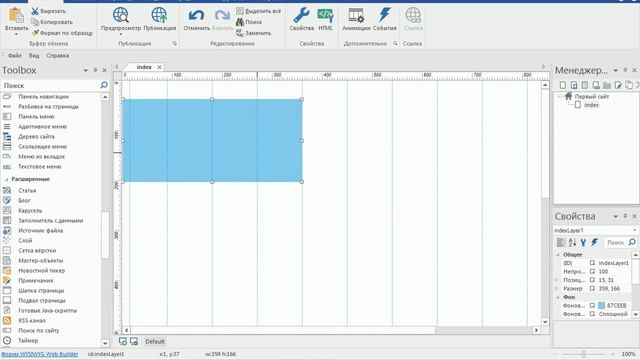Select Сетка вёрстки toolbox item
Image resolution: width=640 pixels, height=360 pixels.
coord(37,251)
